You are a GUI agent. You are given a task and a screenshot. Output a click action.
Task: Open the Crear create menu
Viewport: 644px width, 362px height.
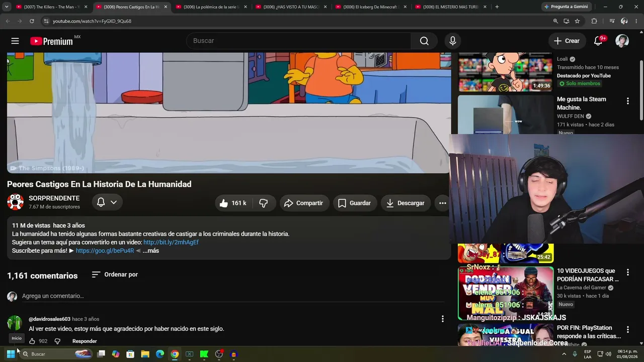click(567, 41)
